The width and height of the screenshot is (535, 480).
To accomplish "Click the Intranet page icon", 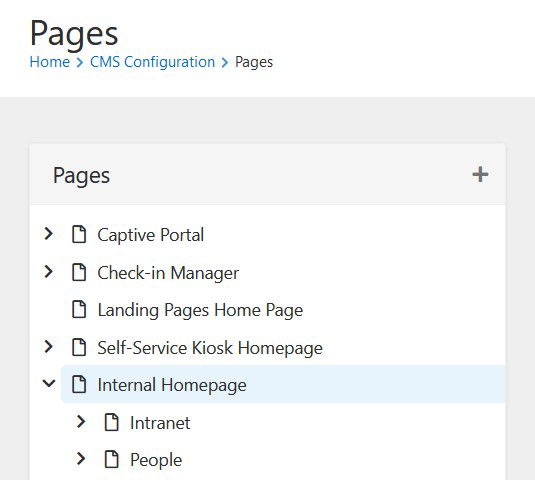I will coord(112,422).
